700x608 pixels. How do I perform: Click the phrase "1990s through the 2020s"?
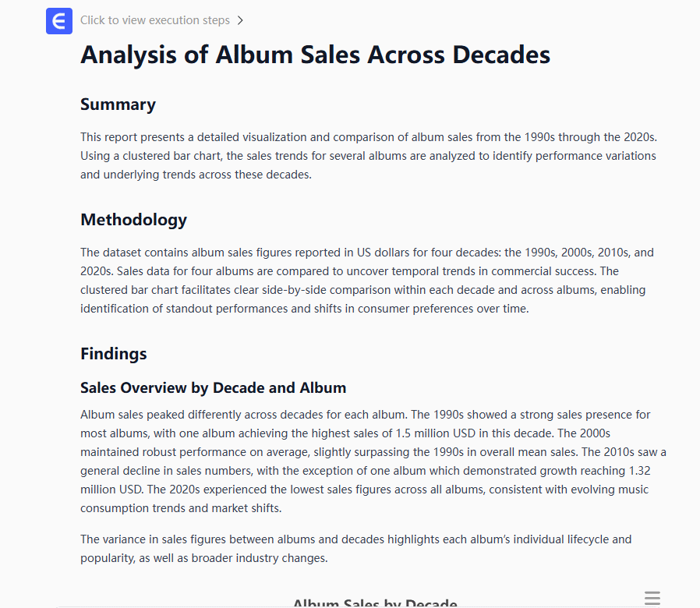[x=594, y=137]
